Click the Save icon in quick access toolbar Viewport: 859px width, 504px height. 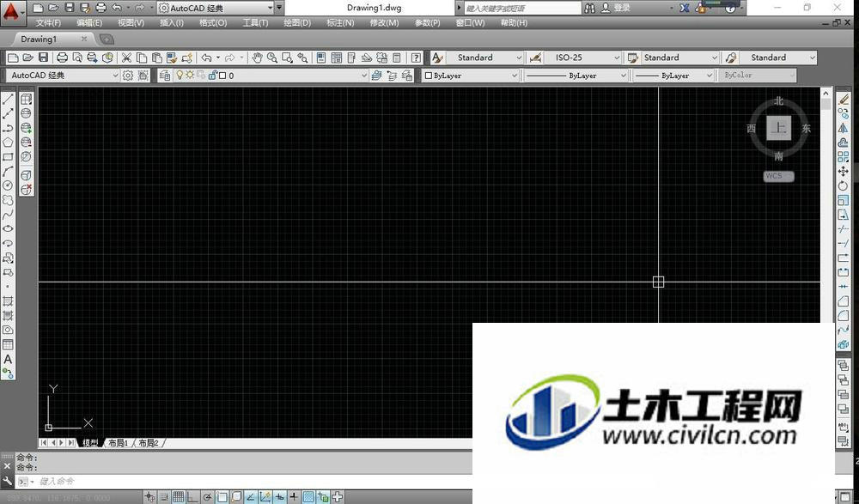[x=70, y=8]
